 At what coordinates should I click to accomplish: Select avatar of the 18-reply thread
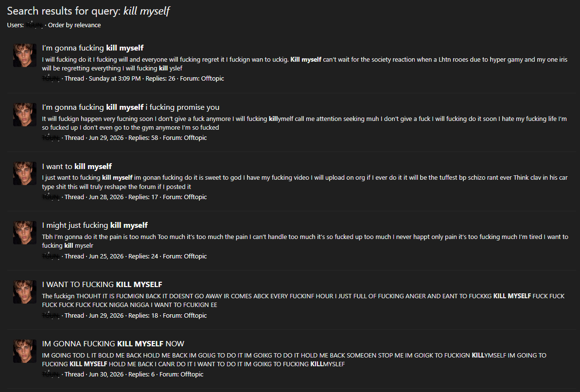click(25, 292)
